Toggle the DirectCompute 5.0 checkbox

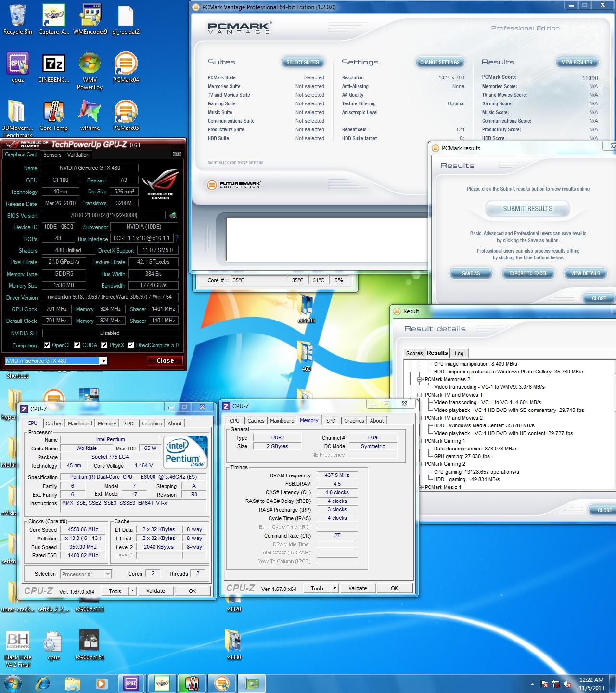[x=130, y=345]
